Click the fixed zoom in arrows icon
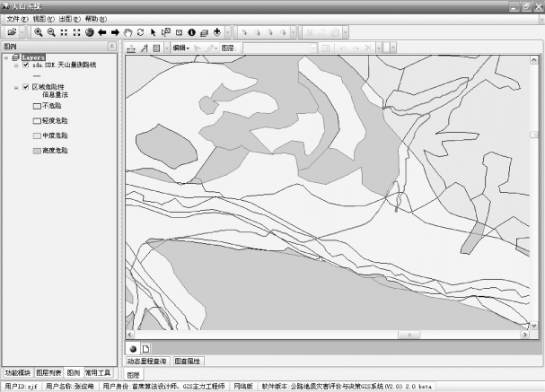The height and width of the screenshot is (392, 545). point(64,32)
